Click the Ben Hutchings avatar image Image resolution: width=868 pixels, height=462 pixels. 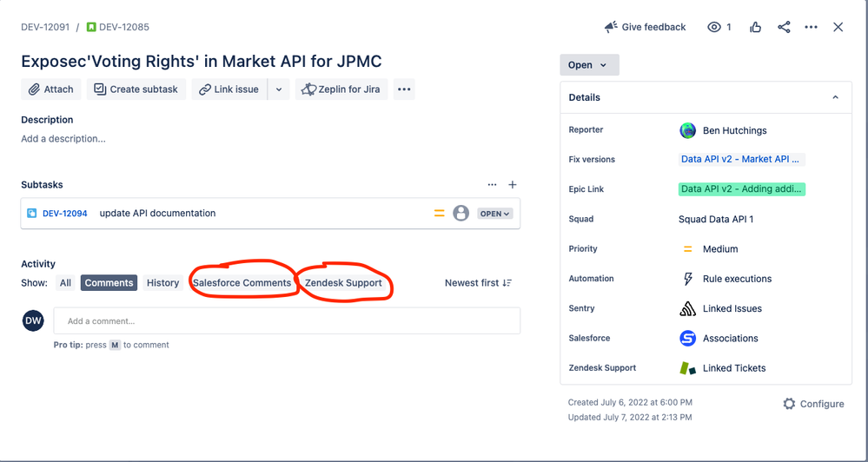coord(687,130)
